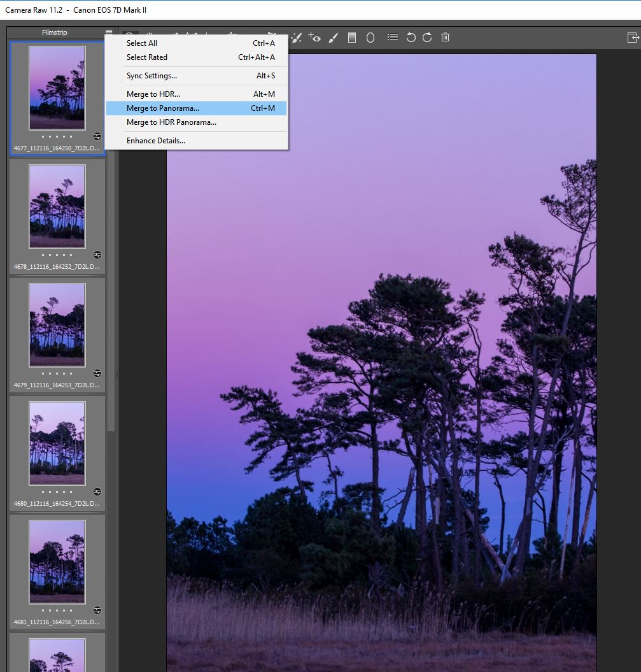Viewport: 641px width, 672px height.
Task: Set star rating under thumbnail 4678
Action: [57, 255]
